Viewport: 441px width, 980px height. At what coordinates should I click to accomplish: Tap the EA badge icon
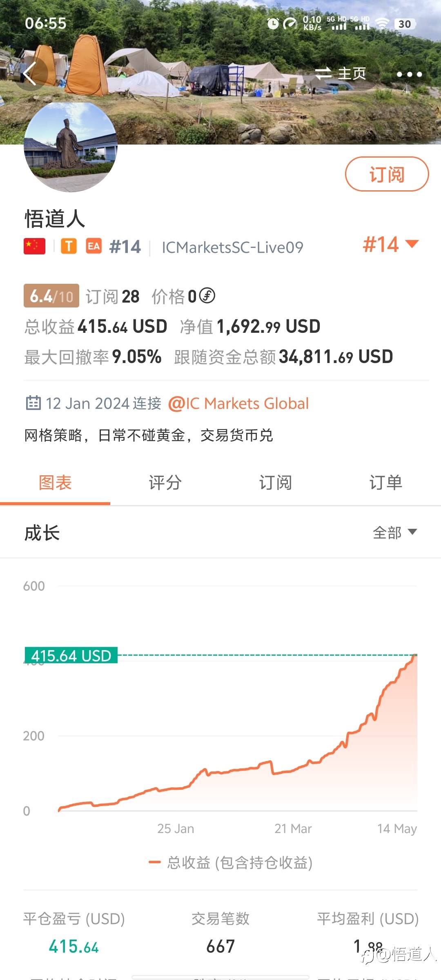[94, 247]
